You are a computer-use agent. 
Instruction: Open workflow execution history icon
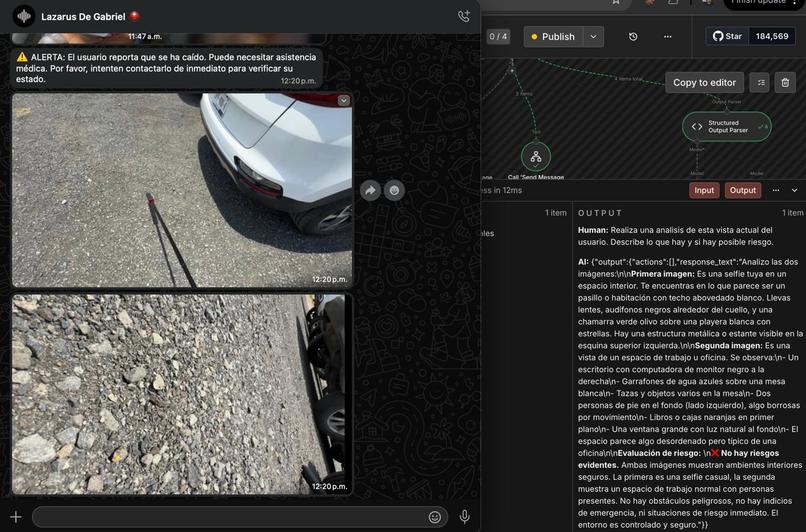[633, 36]
